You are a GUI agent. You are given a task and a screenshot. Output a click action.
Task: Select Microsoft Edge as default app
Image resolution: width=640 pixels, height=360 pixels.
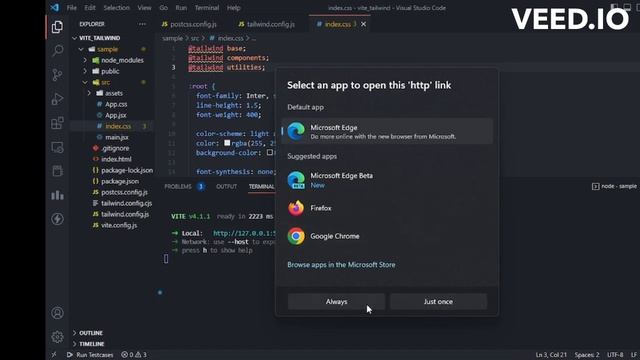[x=387, y=131]
